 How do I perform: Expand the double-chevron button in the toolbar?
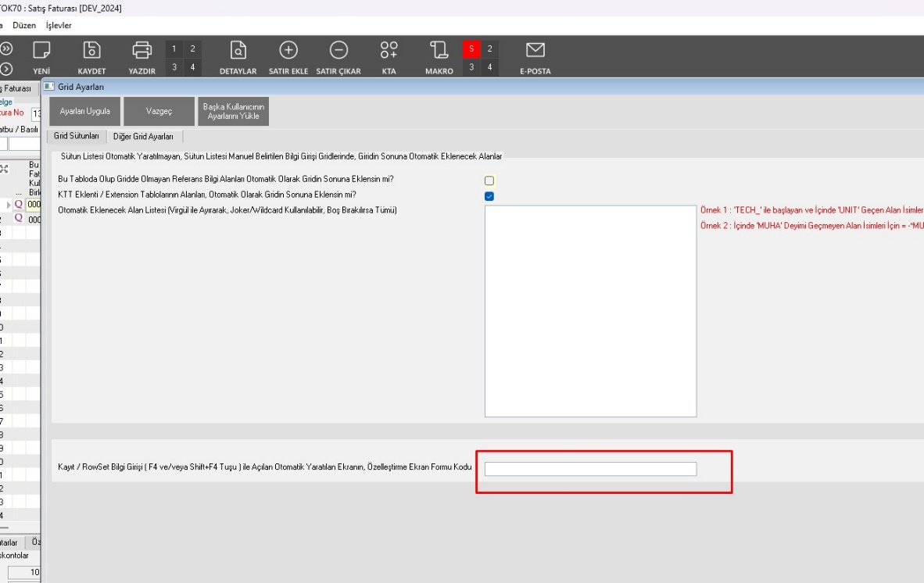click(7, 48)
